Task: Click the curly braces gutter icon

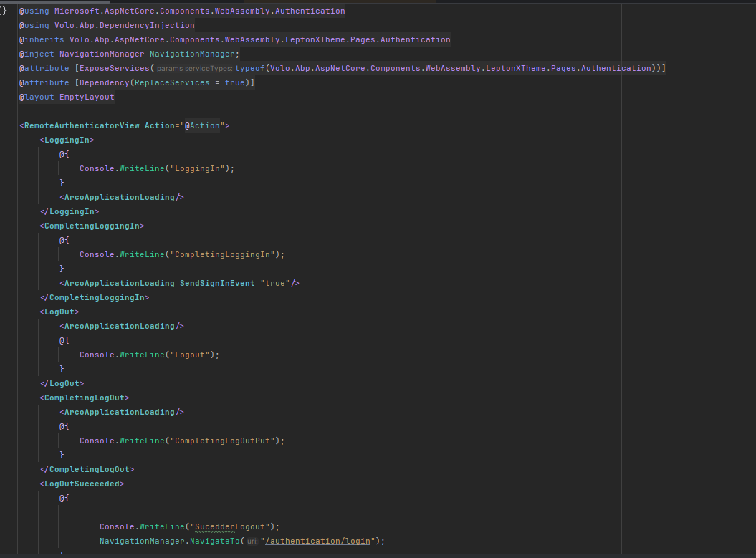Action: tap(4, 11)
